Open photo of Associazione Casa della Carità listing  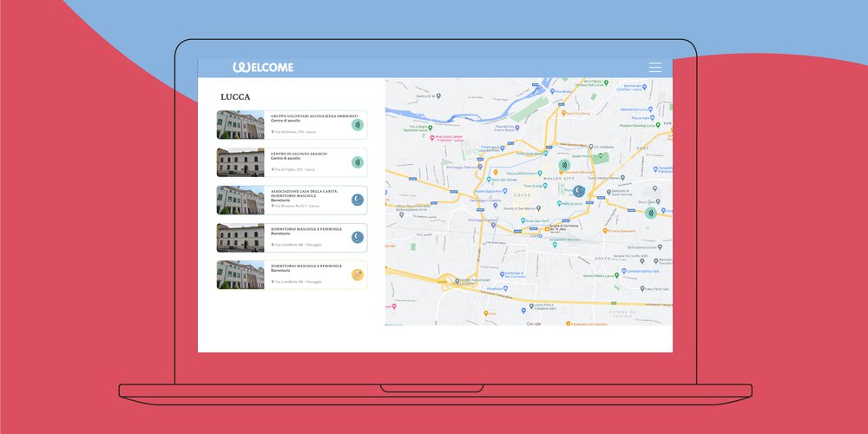[240, 201]
